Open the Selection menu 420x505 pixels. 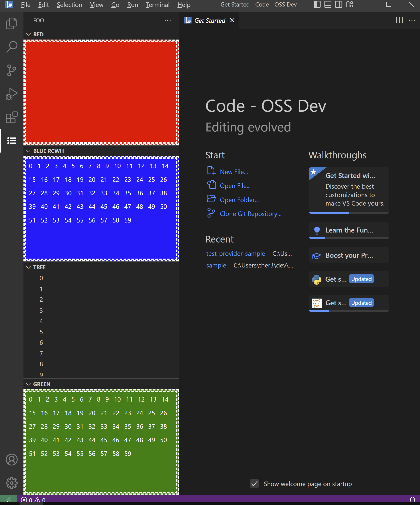(69, 5)
